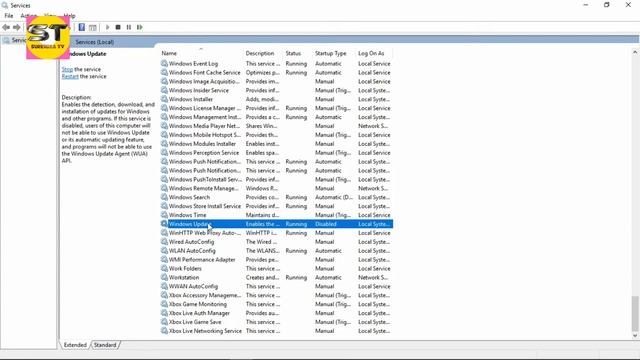640x360 pixels.
Task: Click the gear icon beside WLAN AutoConfig
Action: click(x=164, y=251)
